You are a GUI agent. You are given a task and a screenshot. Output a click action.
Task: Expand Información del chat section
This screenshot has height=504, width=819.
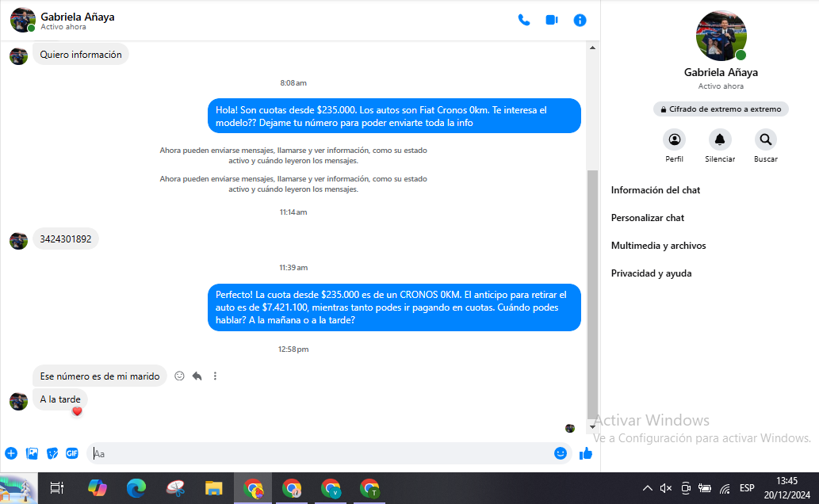coord(656,190)
